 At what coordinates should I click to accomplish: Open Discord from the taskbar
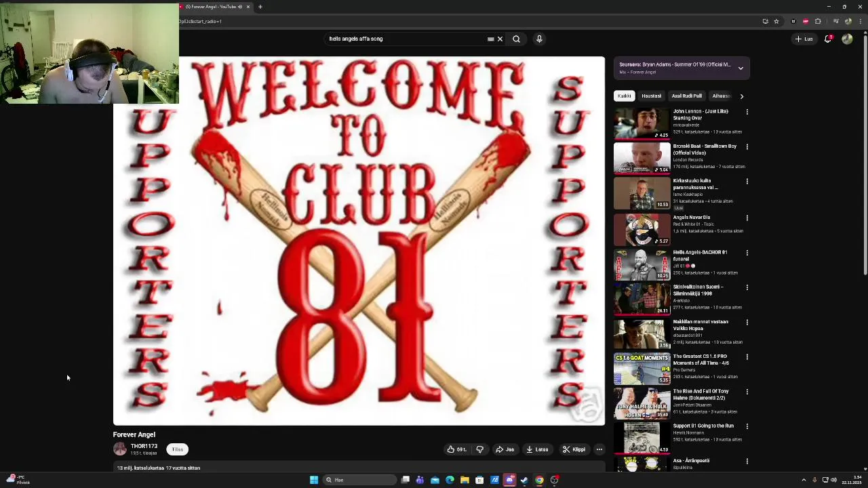point(509,480)
